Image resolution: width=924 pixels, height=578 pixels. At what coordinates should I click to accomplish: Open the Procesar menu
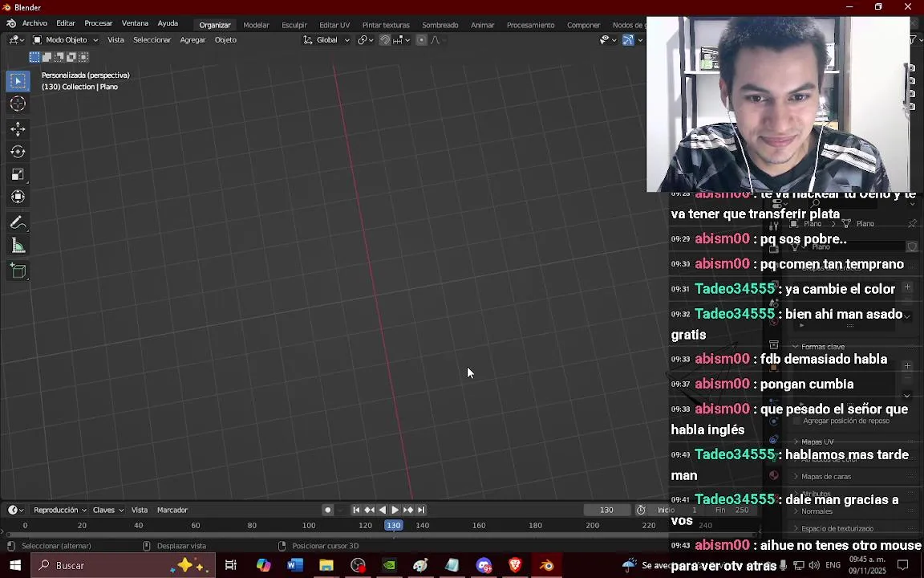coord(99,23)
